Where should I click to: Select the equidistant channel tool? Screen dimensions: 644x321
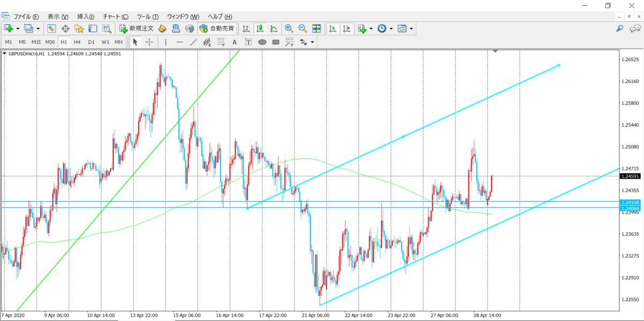(207, 42)
